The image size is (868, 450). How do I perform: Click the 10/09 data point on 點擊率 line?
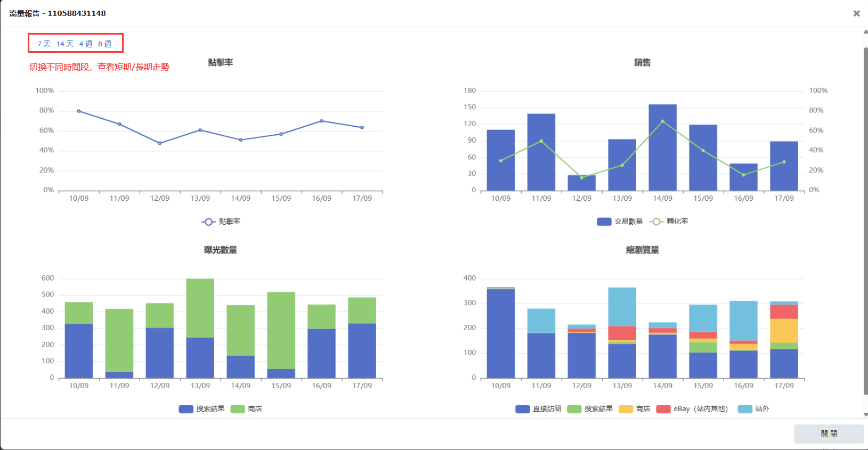(x=79, y=111)
